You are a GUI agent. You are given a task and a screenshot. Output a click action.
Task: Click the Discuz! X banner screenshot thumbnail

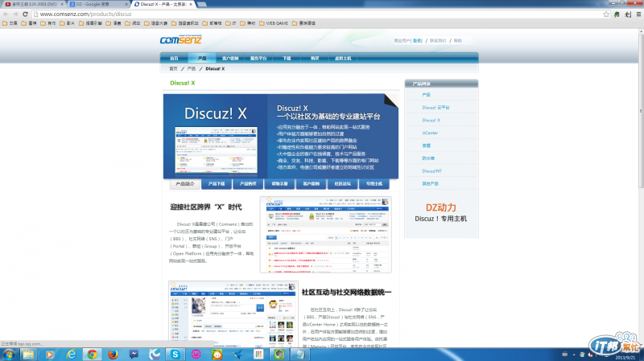pos(216,150)
